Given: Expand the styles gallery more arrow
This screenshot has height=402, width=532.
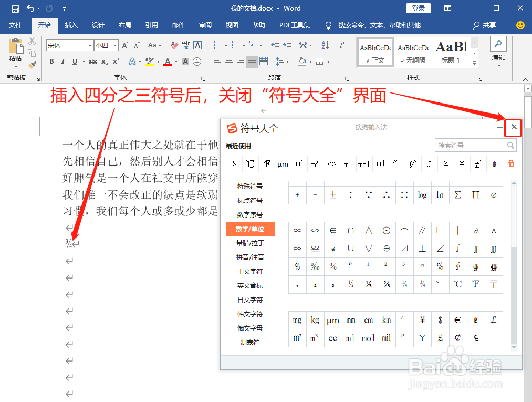Looking at the screenshot, I should 475,63.
